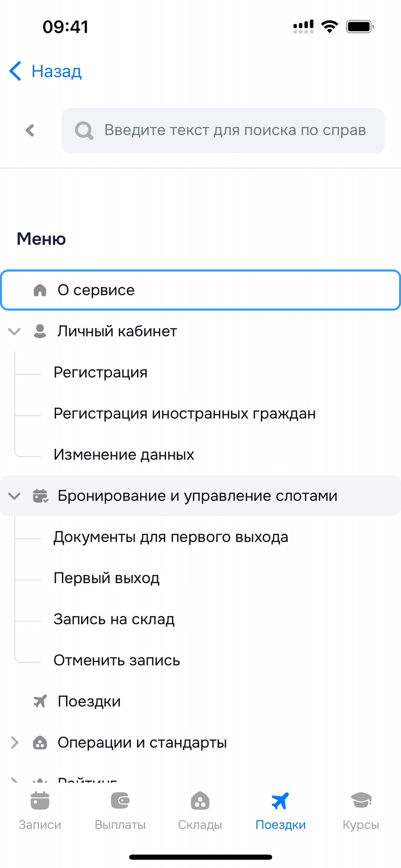
Task: Open the Выплаты wallet tab
Action: (x=120, y=810)
